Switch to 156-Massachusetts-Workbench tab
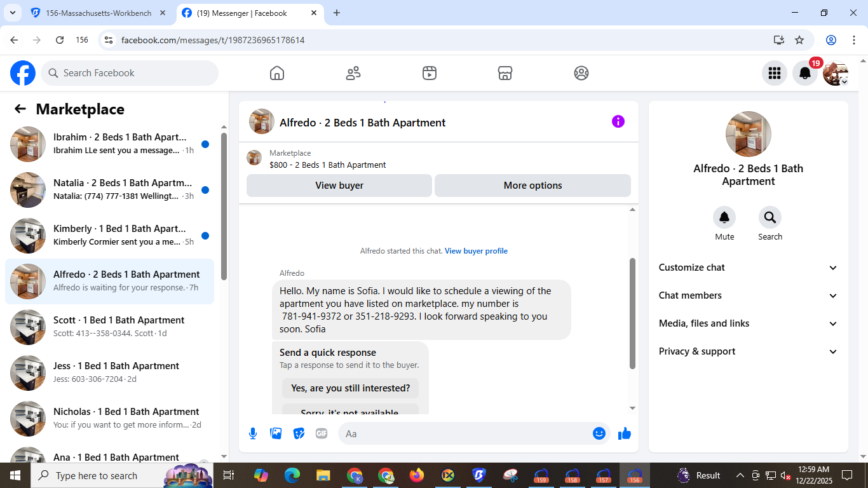 click(99, 13)
